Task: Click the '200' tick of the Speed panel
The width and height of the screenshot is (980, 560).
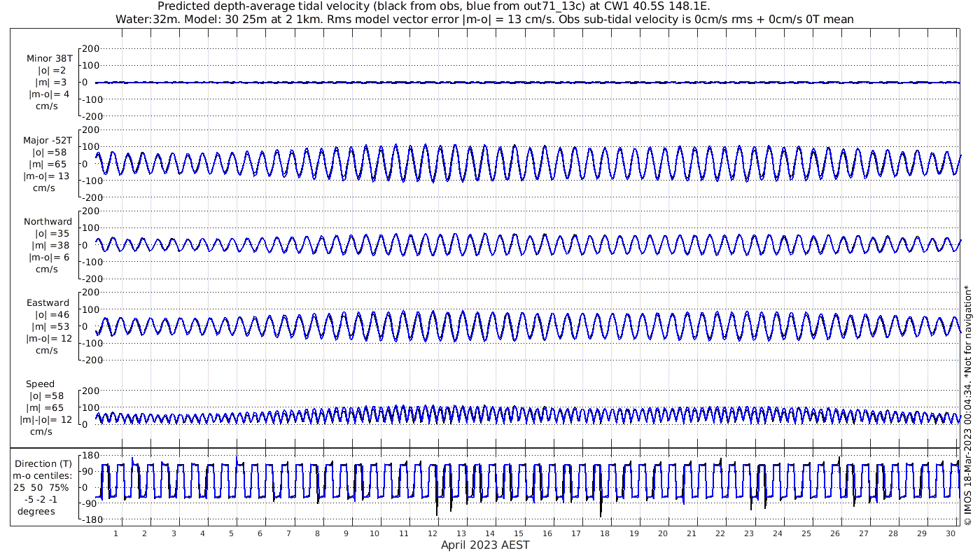Action: point(92,390)
